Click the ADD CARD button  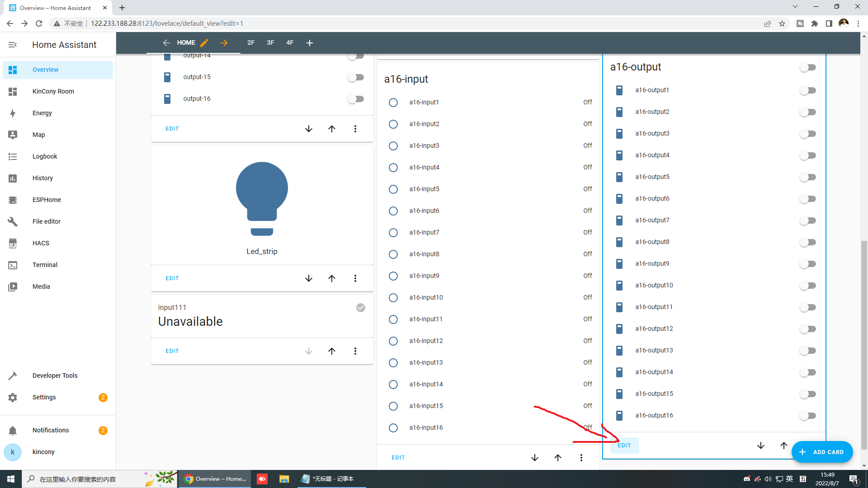822,452
